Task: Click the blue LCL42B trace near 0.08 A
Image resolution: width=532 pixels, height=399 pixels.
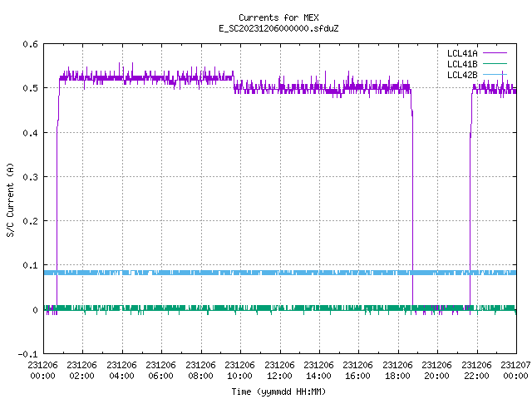Action: (280, 273)
